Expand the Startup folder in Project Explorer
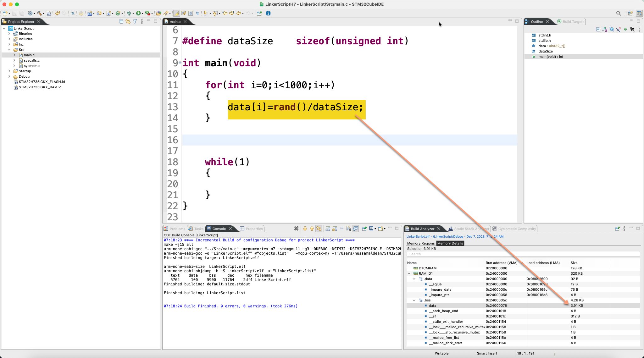This screenshot has width=644, height=358. [9, 71]
